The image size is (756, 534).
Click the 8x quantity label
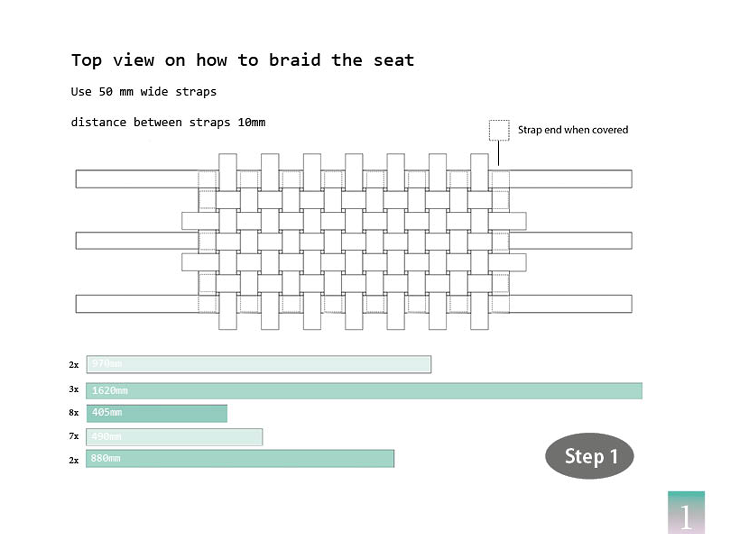pyautogui.click(x=74, y=413)
